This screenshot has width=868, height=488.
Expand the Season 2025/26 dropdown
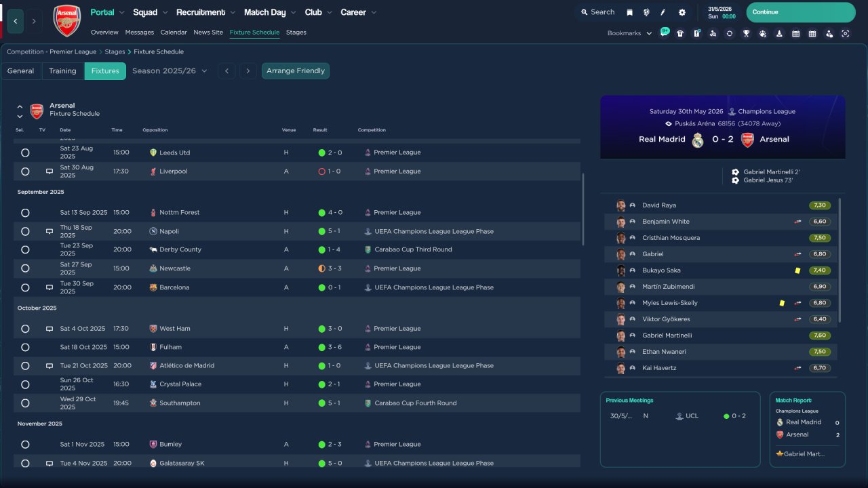pos(170,71)
